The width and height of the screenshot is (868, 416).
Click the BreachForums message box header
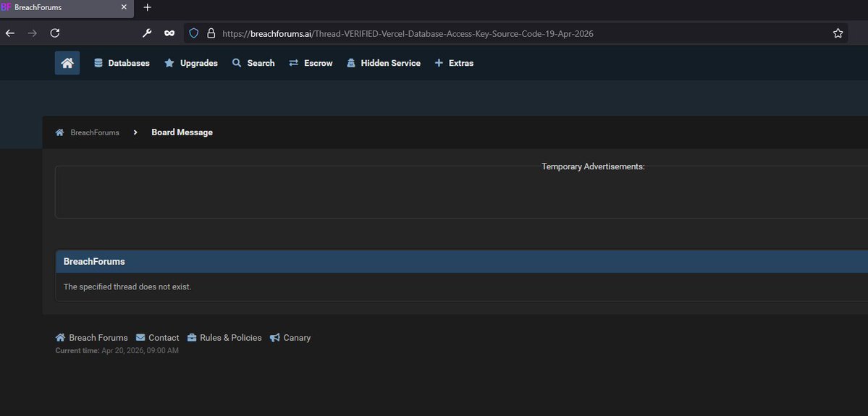(462, 262)
